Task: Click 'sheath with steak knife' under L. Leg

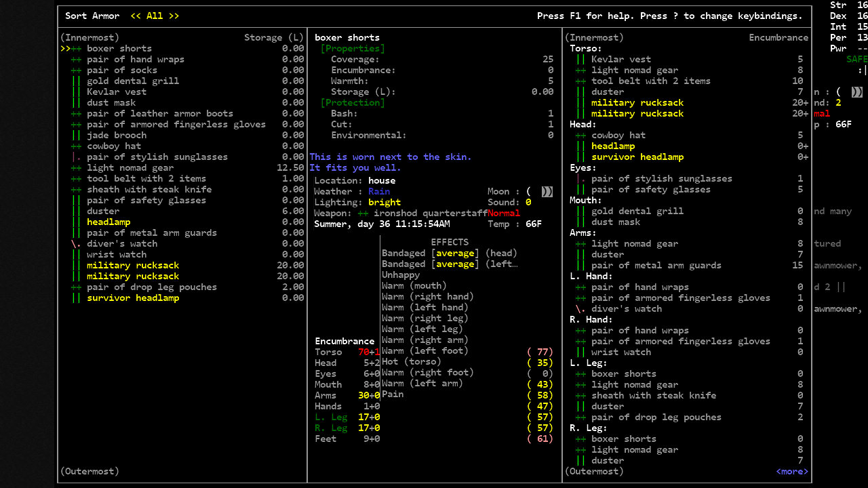Action: click(x=654, y=395)
